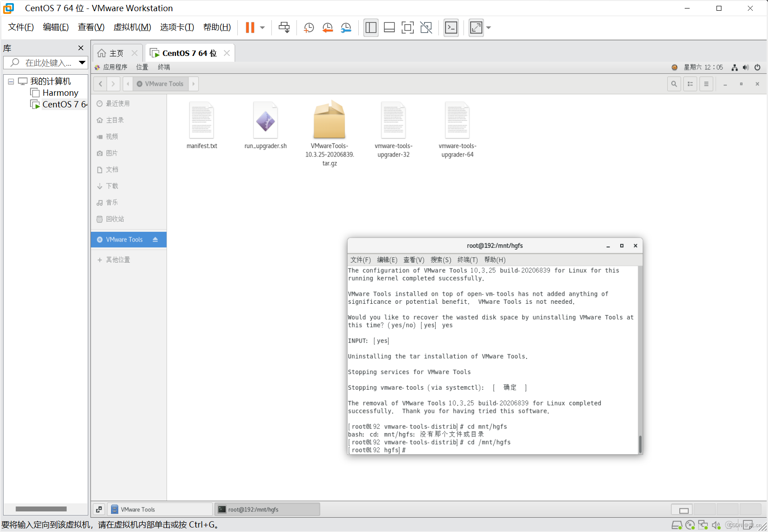Image resolution: width=768 pixels, height=532 pixels.
Task: Eject the VMware Tools volume in sidebar
Action: point(155,239)
